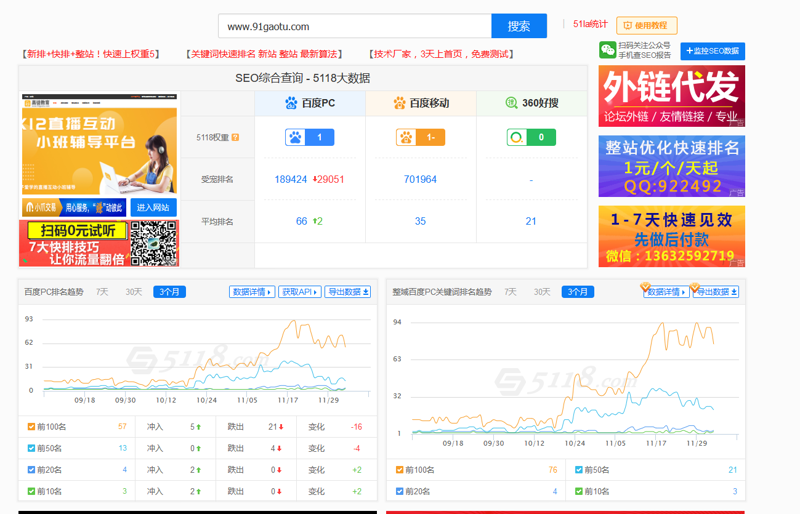Click the Baidu mobile rank value 701964
This screenshot has height=514, width=800.
point(420,179)
